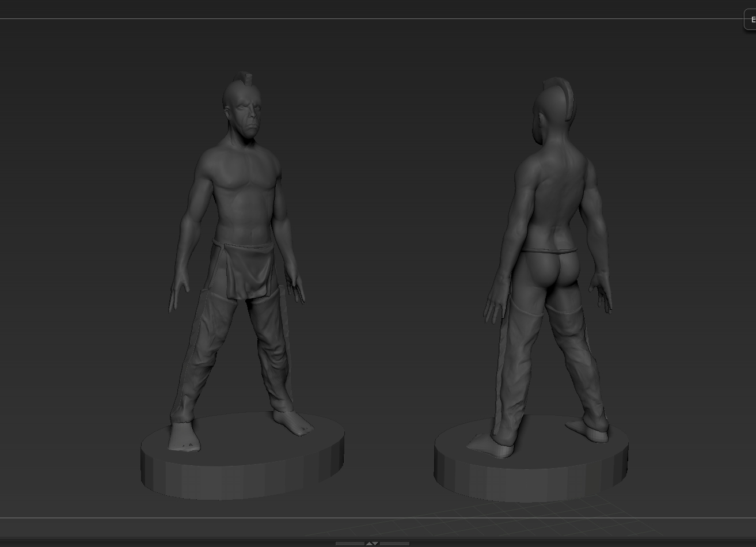This screenshot has width=756, height=547.
Task: Click the front figure's hand on the right
Action: coord(297,288)
